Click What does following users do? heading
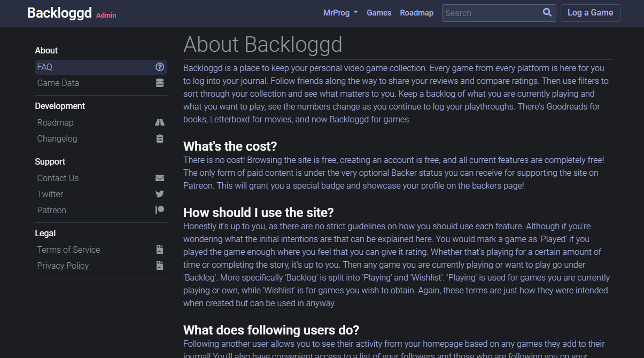The width and height of the screenshot is (644, 358). point(271,330)
